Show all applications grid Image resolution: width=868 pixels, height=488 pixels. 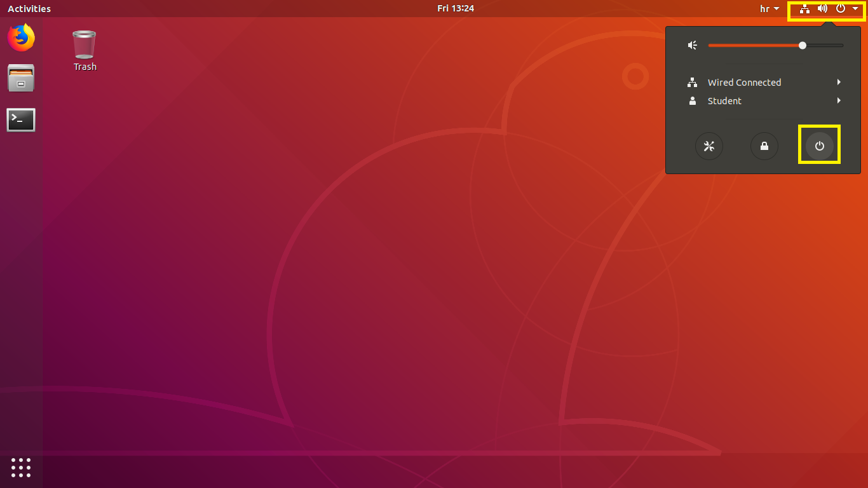point(21,467)
